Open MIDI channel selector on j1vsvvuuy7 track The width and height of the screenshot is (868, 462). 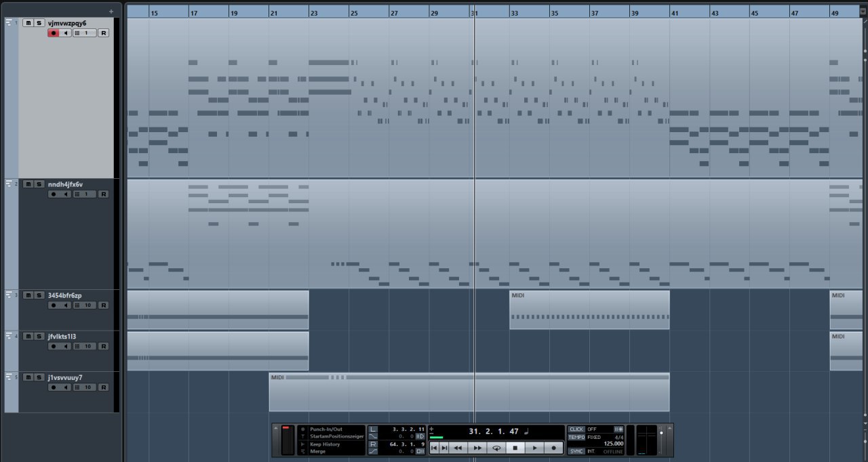[85, 387]
